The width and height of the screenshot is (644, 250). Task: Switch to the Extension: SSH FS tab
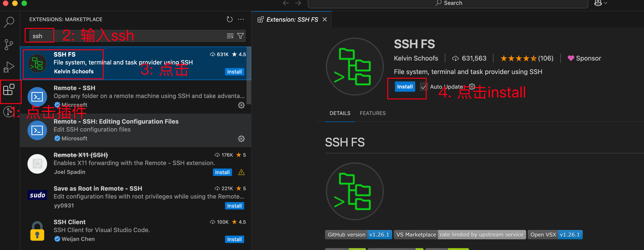tap(292, 20)
